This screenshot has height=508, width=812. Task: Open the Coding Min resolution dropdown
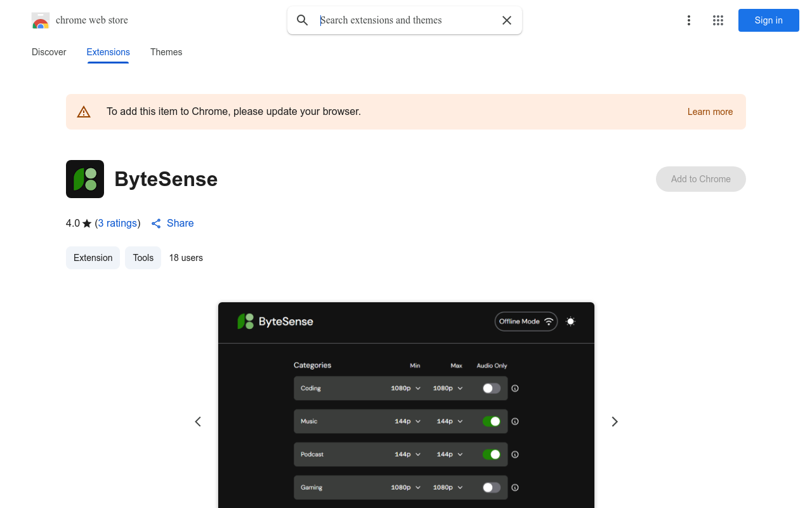[406, 388]
